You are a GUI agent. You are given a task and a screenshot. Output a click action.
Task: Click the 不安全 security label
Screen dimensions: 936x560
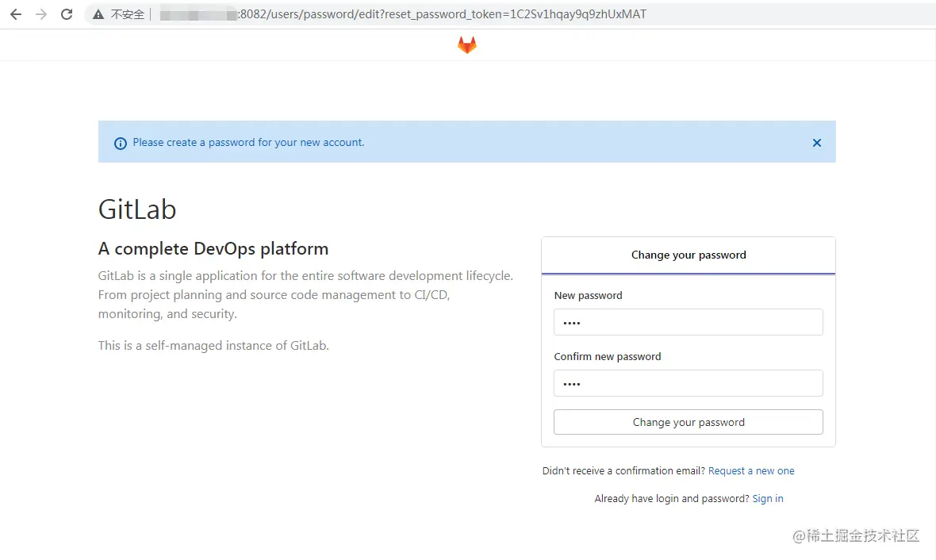point(127,14)
